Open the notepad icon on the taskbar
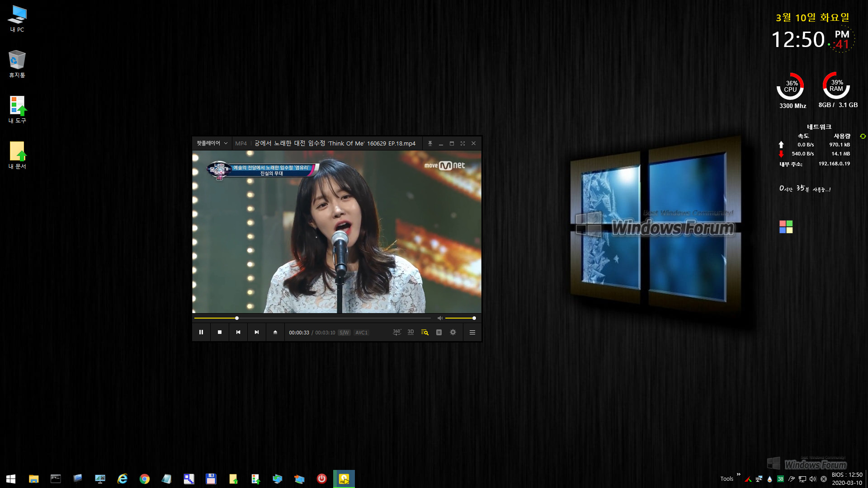 (x=166, y=479)
